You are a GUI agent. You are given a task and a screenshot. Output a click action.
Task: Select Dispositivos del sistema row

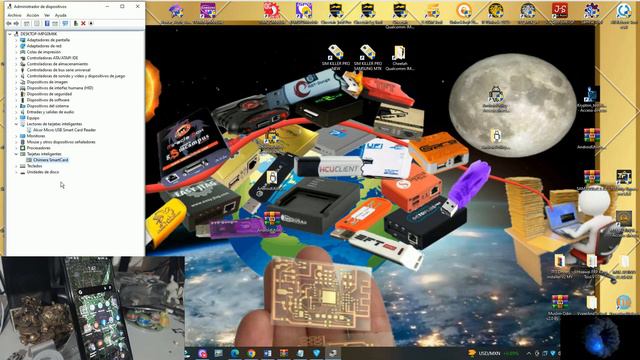tap(44, 106)
